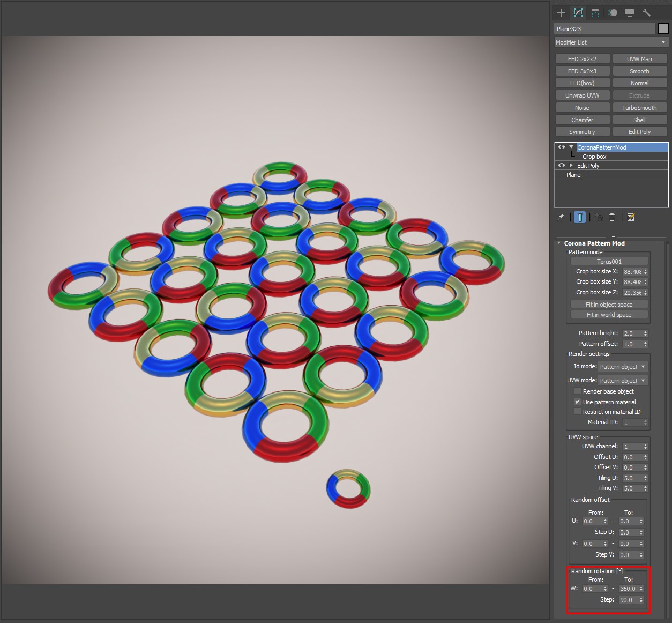The height and width of the screenshot is (623, 672).
Task: Click the Plane323 object color swatch
Action: click(663, 29)
